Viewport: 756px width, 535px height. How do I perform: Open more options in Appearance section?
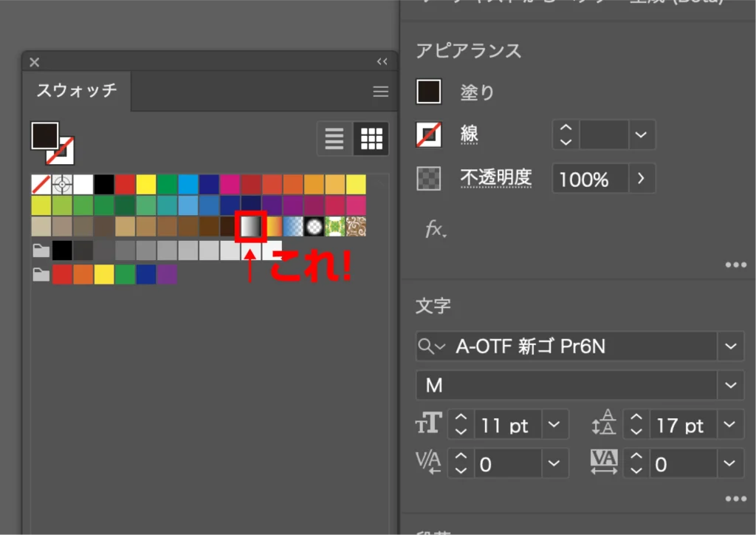735,265
